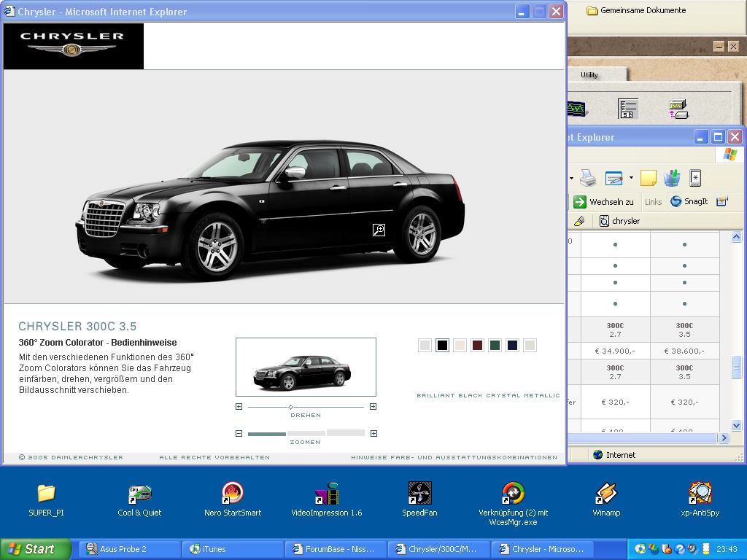Zoom in with the Zoomen plus button

[374, 433]
